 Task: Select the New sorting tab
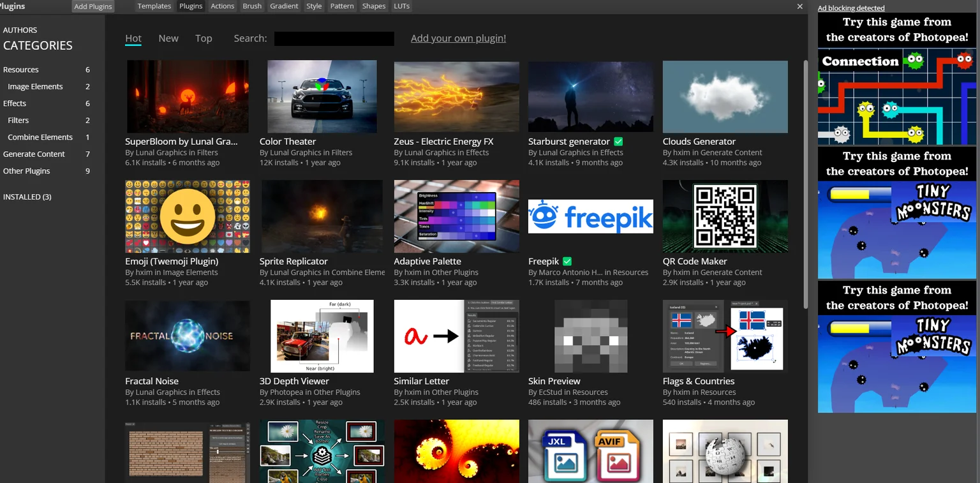(168, 38)
